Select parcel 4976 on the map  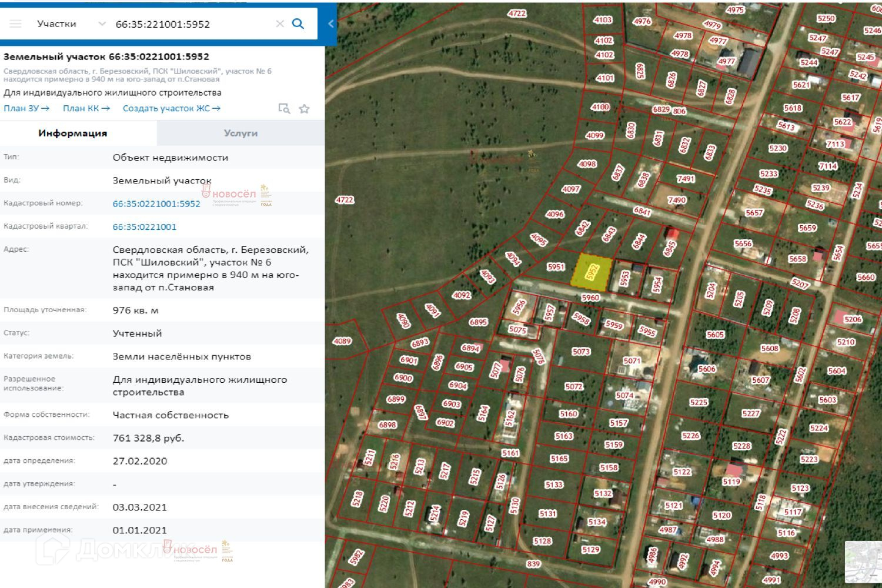[x=642, y=21]
